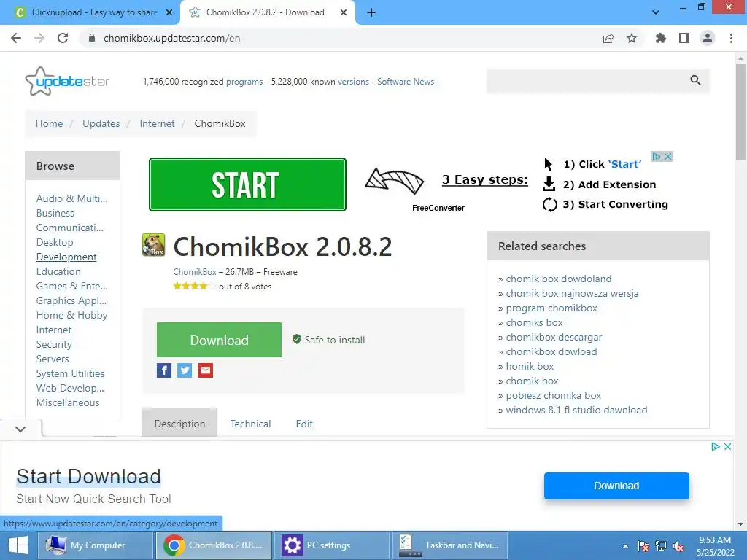Click the UpdateStar logo

[67, 81]
